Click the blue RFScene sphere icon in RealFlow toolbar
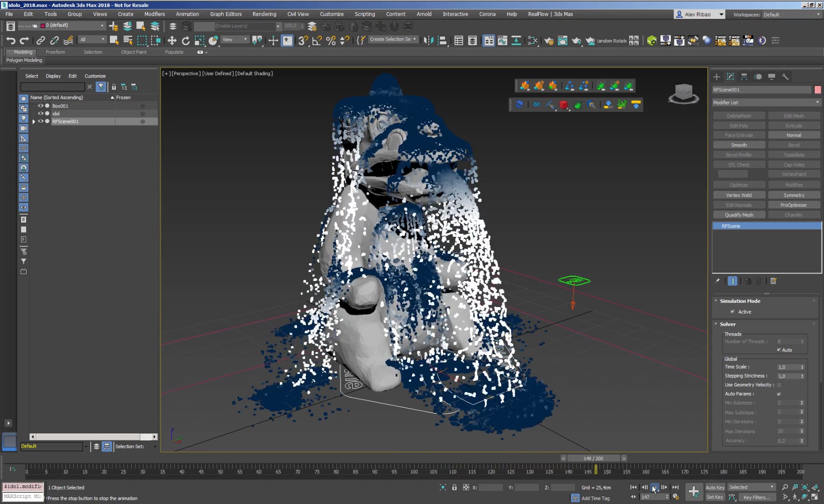Image resolution: width=824 pixels, height=504 pixels. [x=519, y=105]
